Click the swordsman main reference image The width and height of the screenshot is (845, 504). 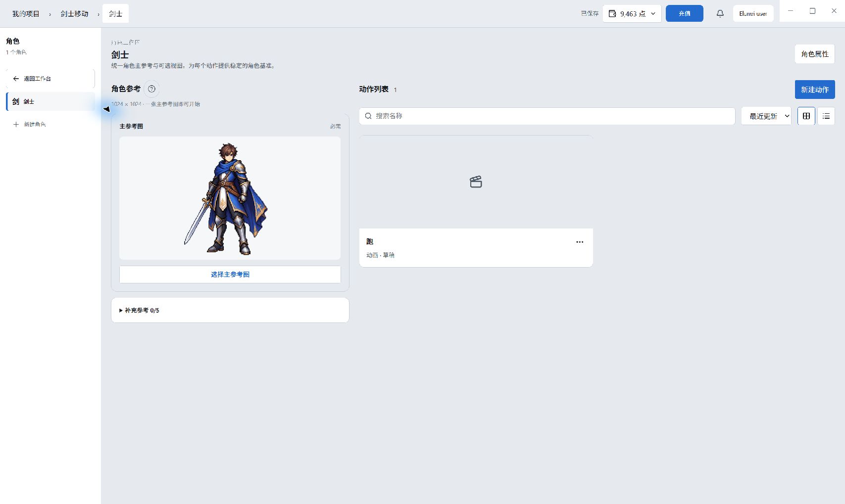tap(230, 198)
